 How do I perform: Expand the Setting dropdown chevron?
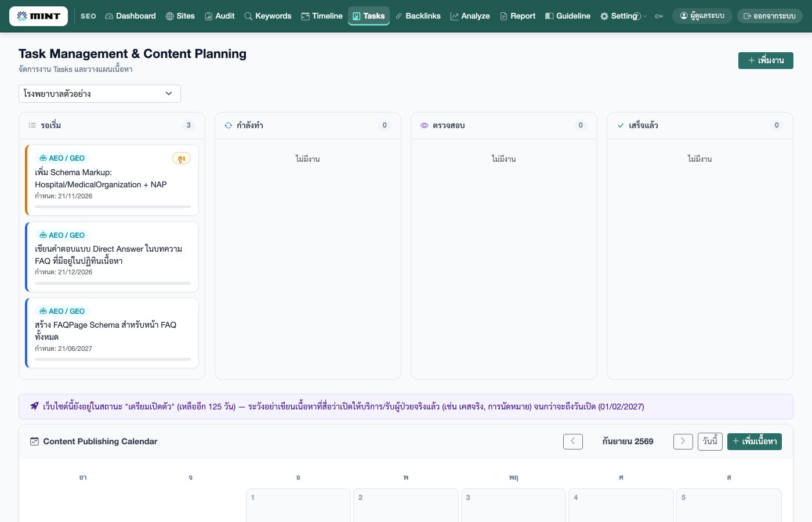(645, 16)
